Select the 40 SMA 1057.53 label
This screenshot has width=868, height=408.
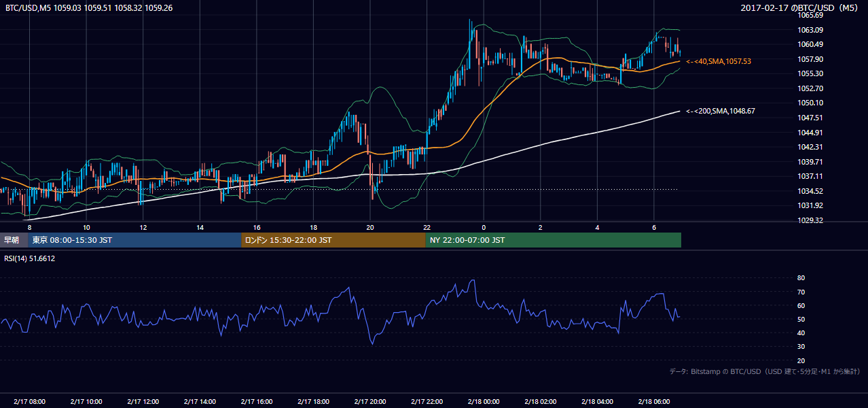[x=719, y=61]
